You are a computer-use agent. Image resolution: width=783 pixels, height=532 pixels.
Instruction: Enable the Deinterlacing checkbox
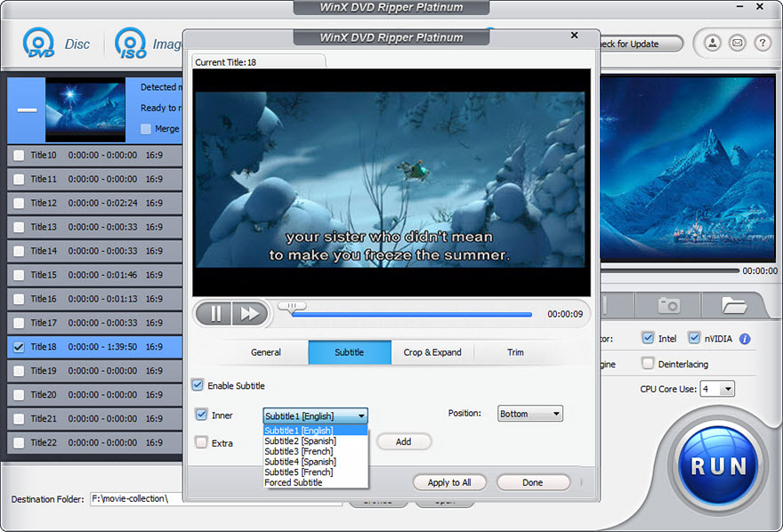click(x=649, y=363)
